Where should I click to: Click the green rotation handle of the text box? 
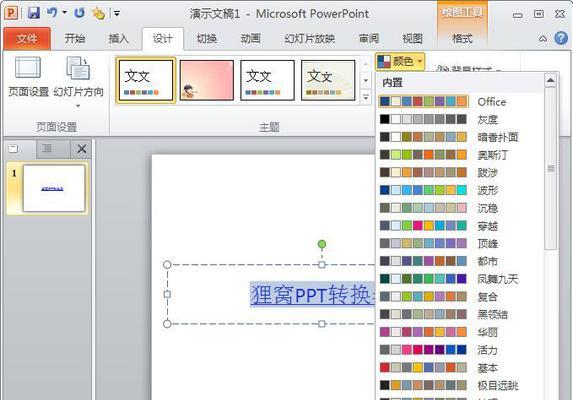pyautogui.click(x=322, y=244)
